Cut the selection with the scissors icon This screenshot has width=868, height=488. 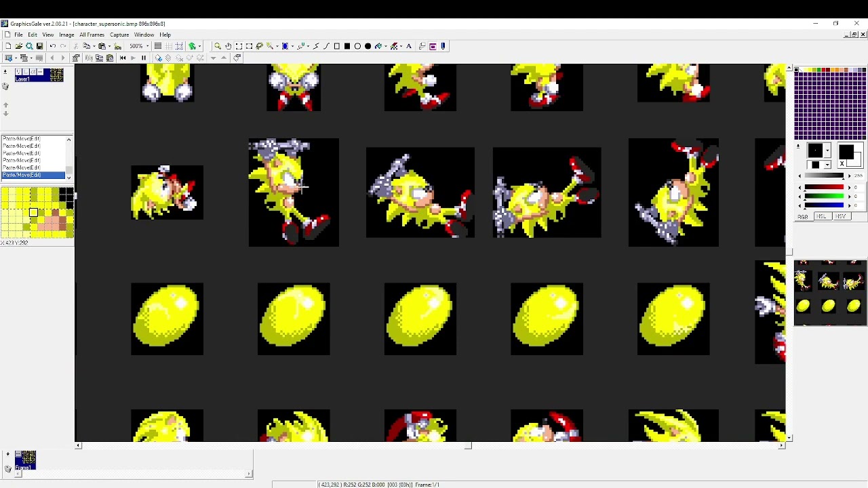click(76, 46)
